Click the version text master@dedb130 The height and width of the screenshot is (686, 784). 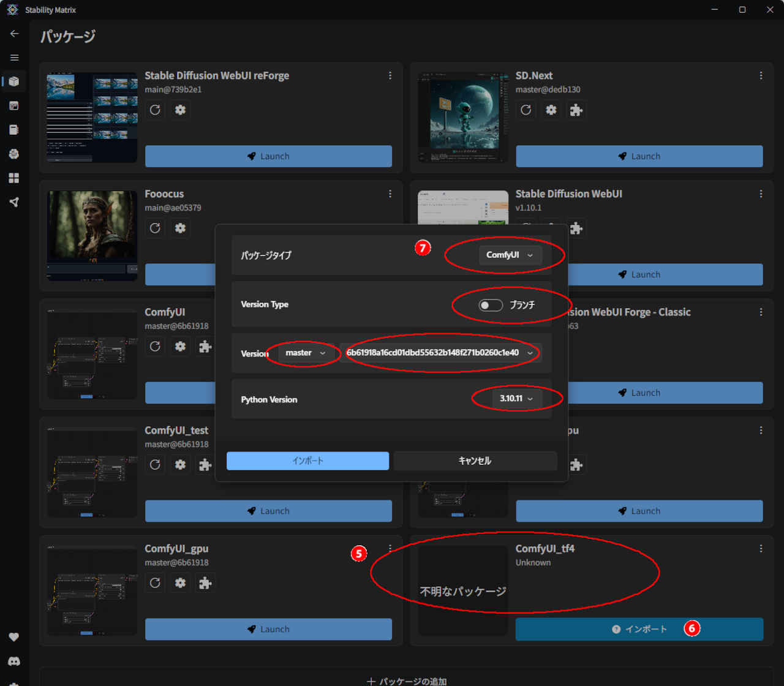[548, 89]
